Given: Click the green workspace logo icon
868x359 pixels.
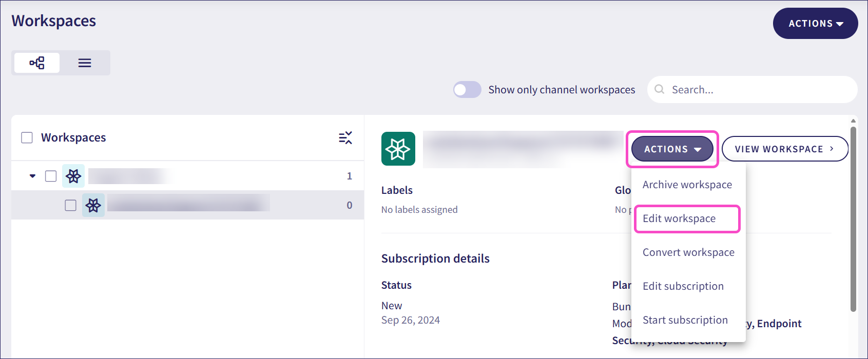Looking at the screenshot, I should (398, 149).
